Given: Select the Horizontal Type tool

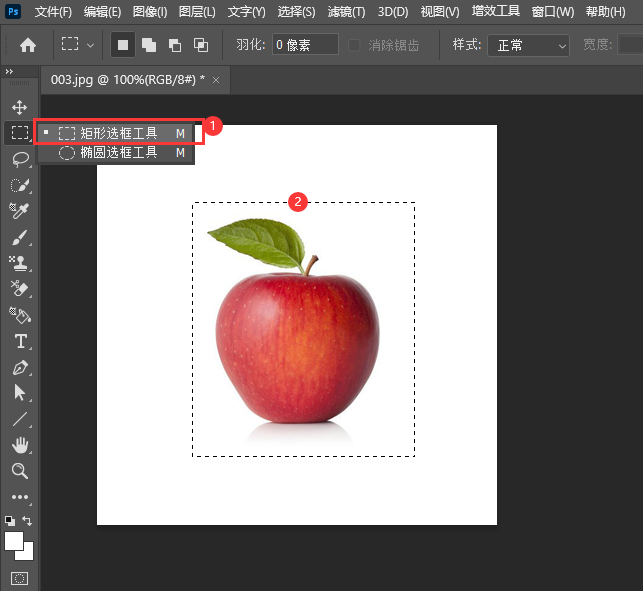Looking at the screenshot, I should pos(19,341).
